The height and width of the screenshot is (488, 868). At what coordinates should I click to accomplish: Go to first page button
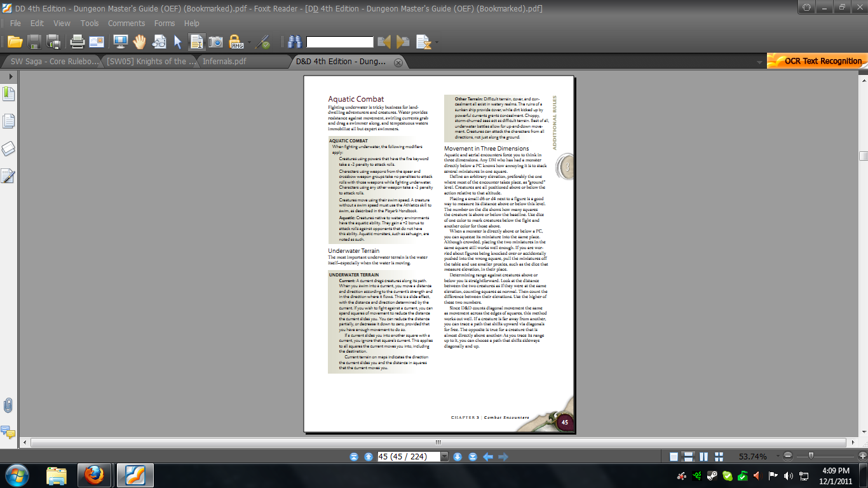pos(354,456)
